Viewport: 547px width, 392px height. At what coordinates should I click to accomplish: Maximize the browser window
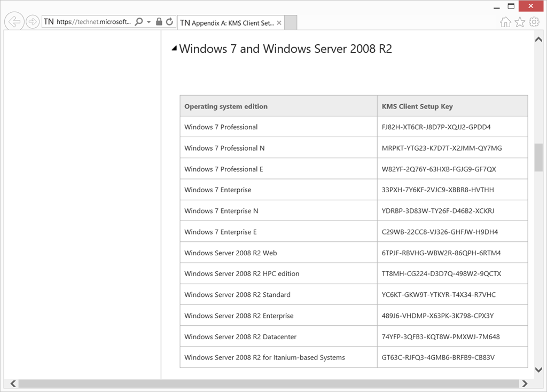[511, 6]
